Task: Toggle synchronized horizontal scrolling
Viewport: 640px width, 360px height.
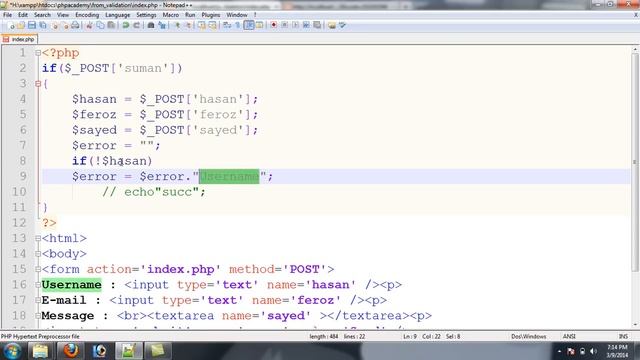Action: (213, 25)
